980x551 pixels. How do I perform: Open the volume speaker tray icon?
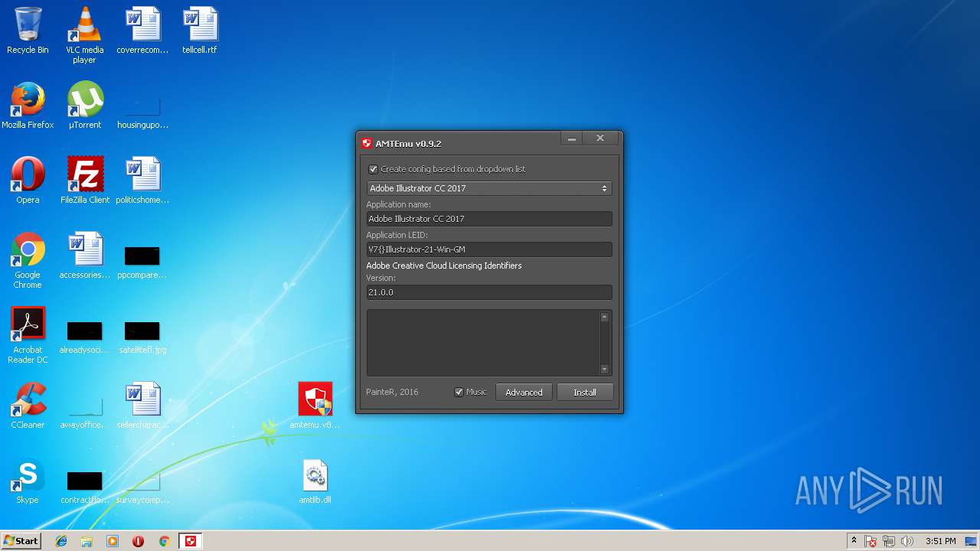[907, 542]
